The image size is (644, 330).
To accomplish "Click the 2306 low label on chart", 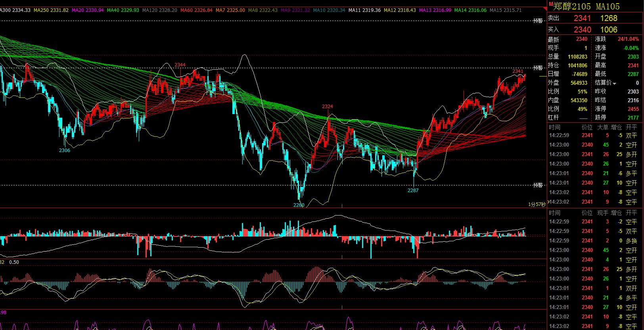I will tap(65, 151).
